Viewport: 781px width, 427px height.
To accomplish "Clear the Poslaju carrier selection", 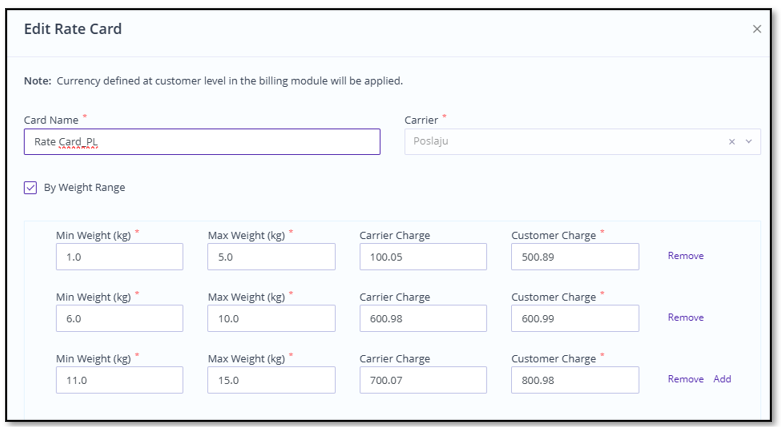I will pos(732,142).
